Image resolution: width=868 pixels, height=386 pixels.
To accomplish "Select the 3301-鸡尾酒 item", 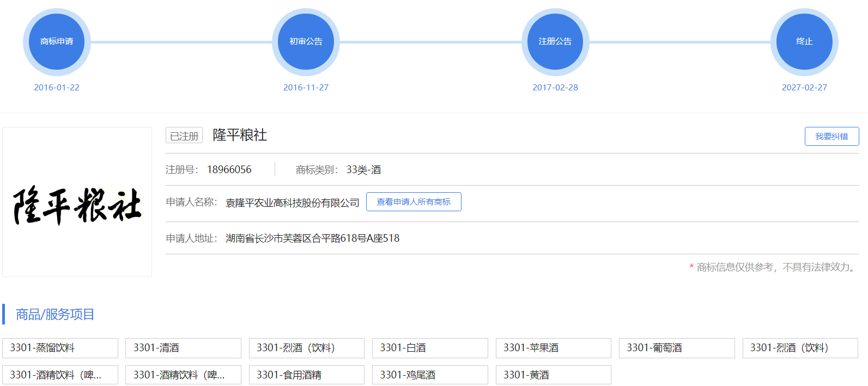I will 430,375.
